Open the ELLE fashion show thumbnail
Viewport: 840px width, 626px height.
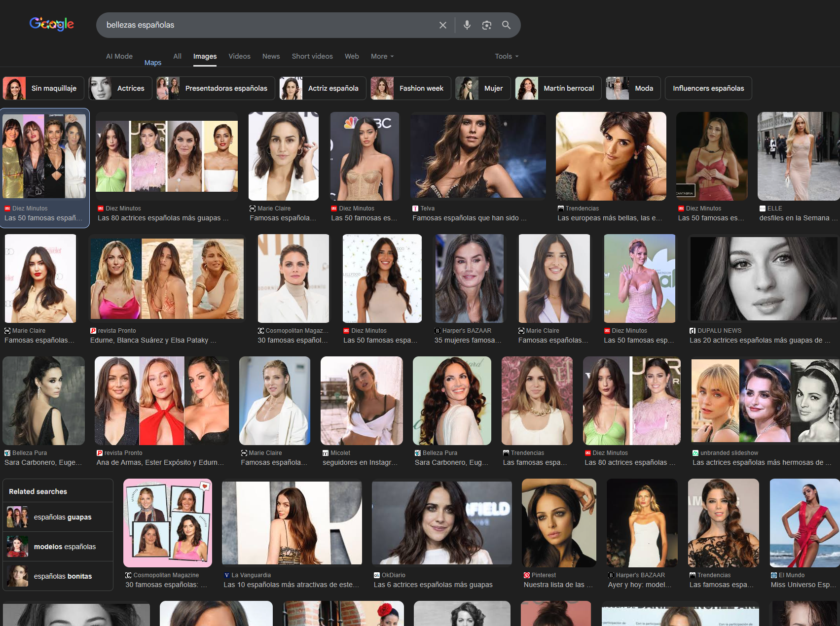tap(799, 156)
